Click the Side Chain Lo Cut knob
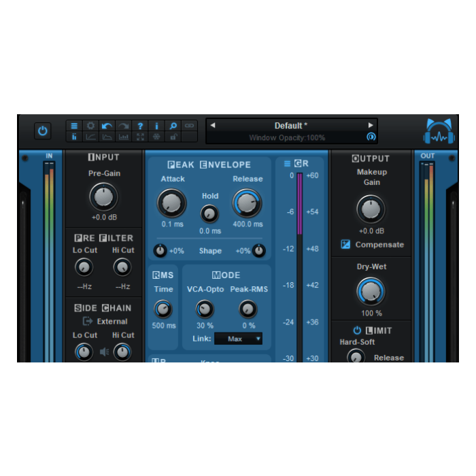The image size is (476, 476). [84, 352]
